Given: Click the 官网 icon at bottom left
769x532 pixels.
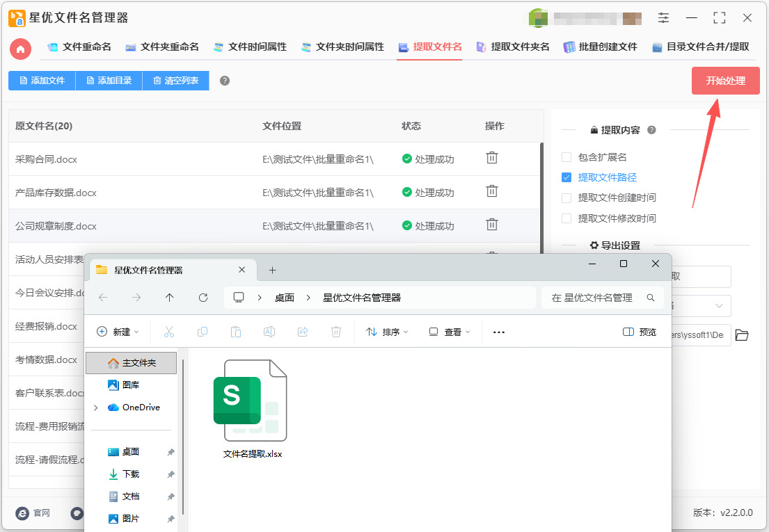Looking at the screenshot, I should (22, 513).
